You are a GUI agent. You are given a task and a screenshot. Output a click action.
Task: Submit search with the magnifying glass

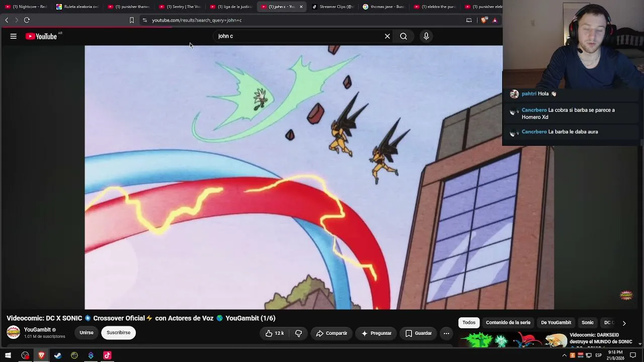click(404, 36)
